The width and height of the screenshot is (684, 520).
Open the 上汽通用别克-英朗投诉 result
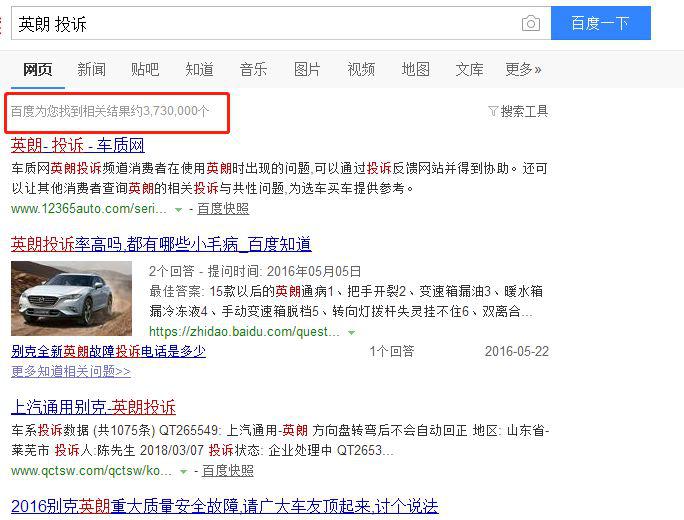(93, 407)
